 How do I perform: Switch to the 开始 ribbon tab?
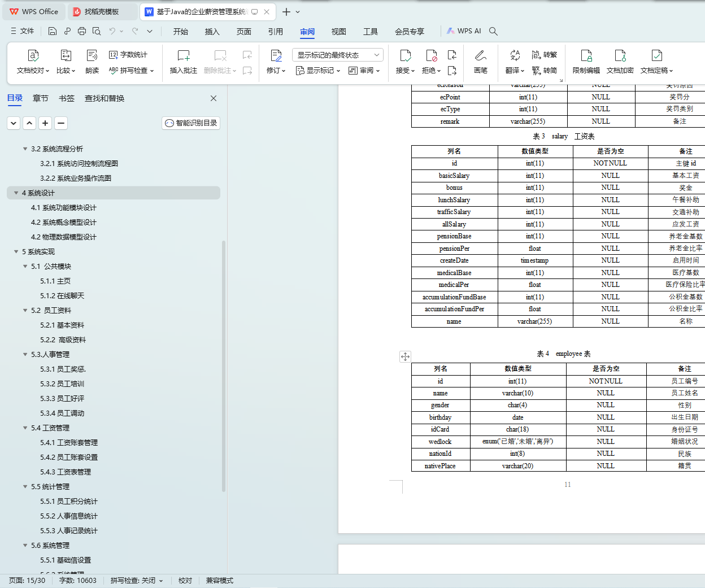pyautogui.click(x=181, y=32)
